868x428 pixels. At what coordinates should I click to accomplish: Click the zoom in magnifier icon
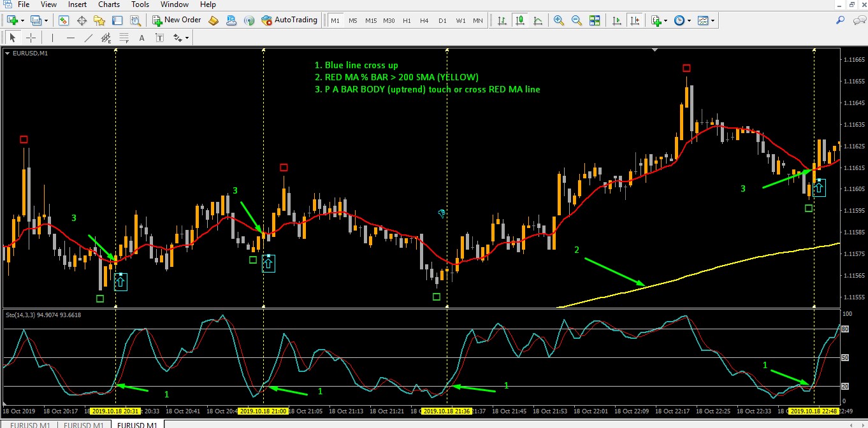pyautogui.click(x=559, y=20)
